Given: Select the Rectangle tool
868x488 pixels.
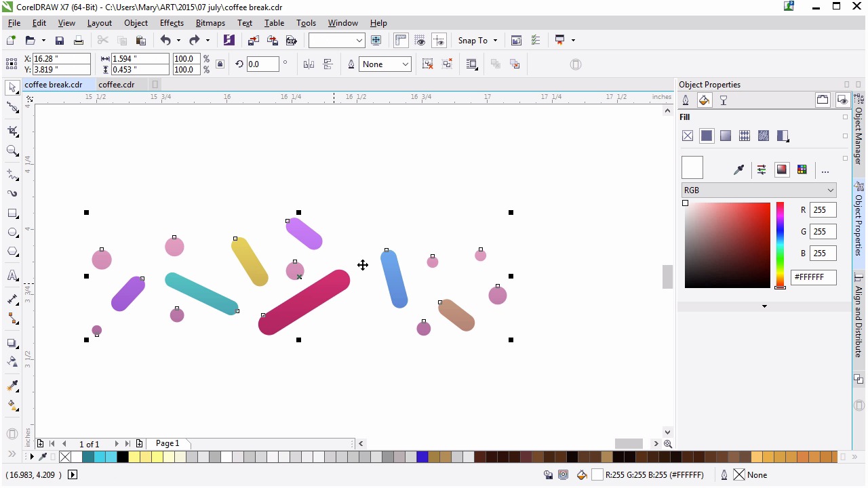Looking at the screenshot, I should [x=12, y=213].
